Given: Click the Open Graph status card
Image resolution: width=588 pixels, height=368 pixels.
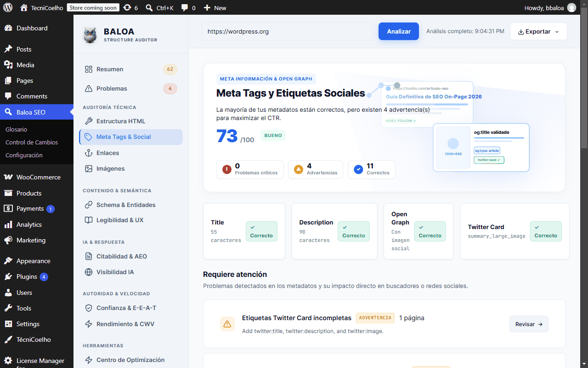Looking at the screenshot, I should tap(418, 231).
